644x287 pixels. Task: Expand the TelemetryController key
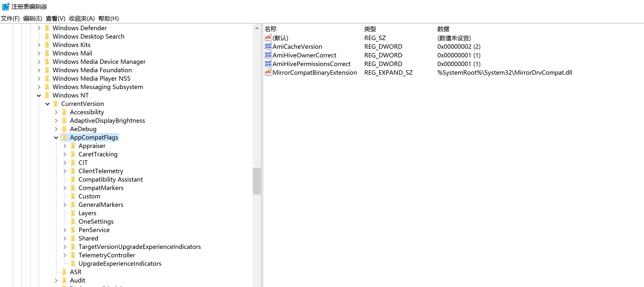click(65, 255)
